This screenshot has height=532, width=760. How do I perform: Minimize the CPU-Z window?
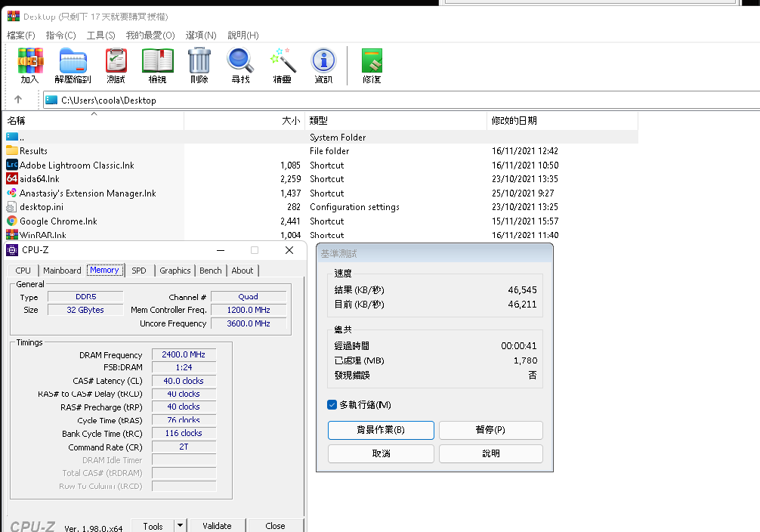point(221,250)
